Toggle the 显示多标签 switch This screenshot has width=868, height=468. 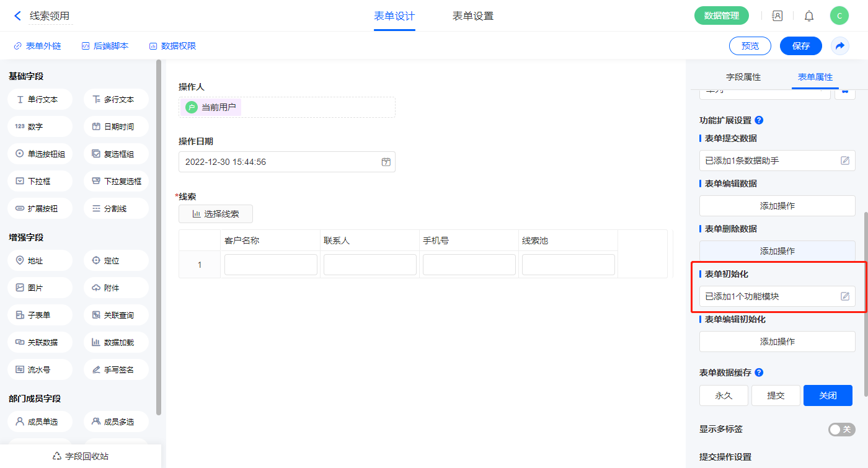(841, 429)
